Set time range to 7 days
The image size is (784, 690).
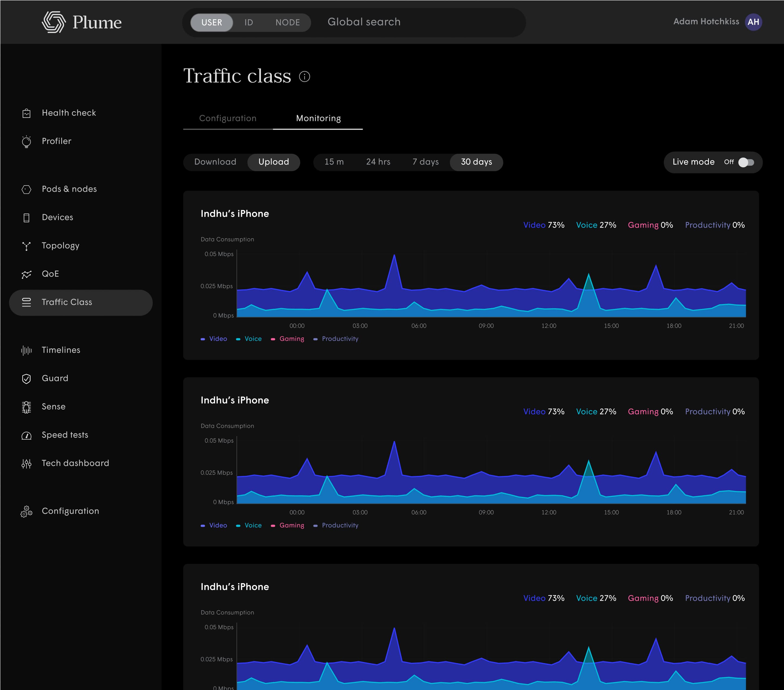click(x=425, y=162)
